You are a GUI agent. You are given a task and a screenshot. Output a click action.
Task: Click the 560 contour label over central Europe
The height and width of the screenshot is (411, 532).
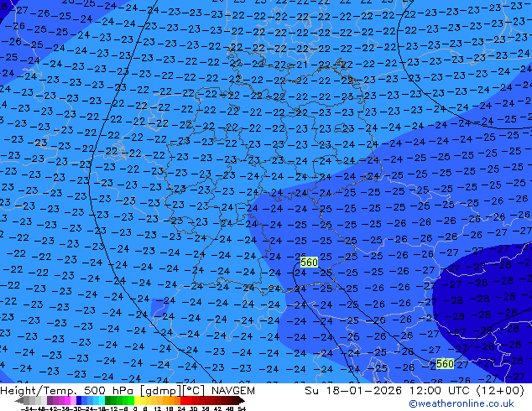point(309,263)
